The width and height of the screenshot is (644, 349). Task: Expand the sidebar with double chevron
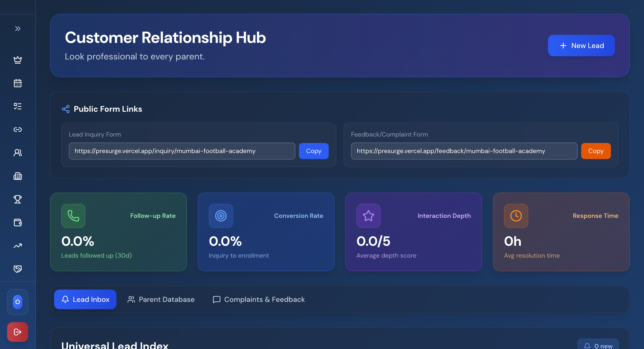17,29
